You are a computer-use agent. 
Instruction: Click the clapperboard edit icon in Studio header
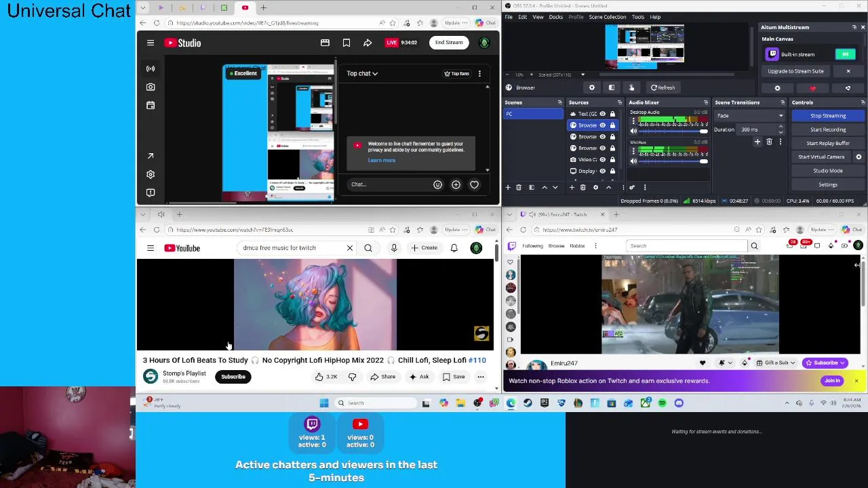[325, 43]
